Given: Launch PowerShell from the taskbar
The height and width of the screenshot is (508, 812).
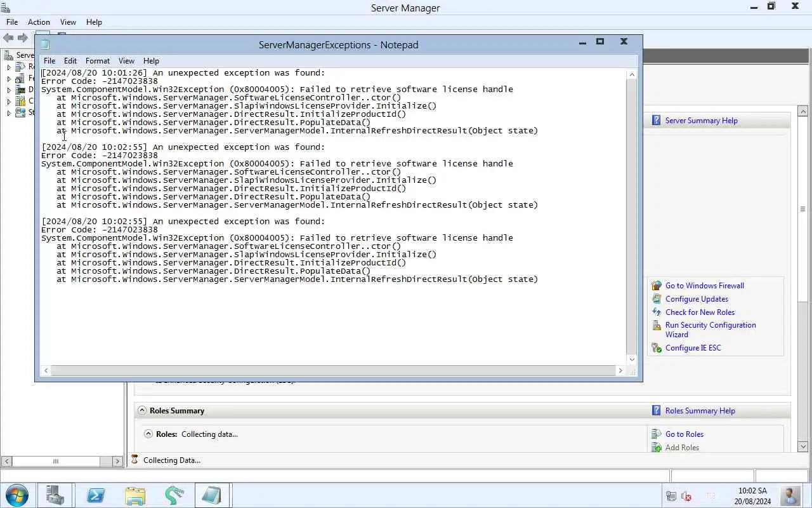Looking at the screenshot, I should [96, 495].
